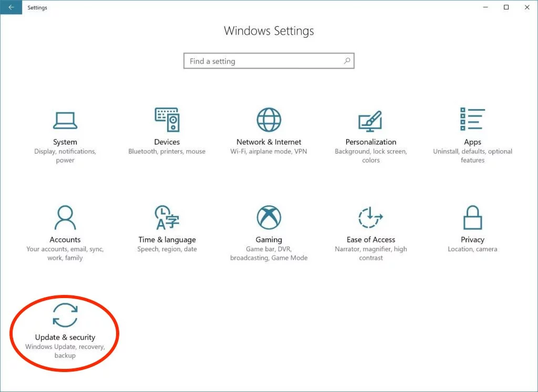Click the Apps label
538x392 pixels.
click(x=472, y=142)
